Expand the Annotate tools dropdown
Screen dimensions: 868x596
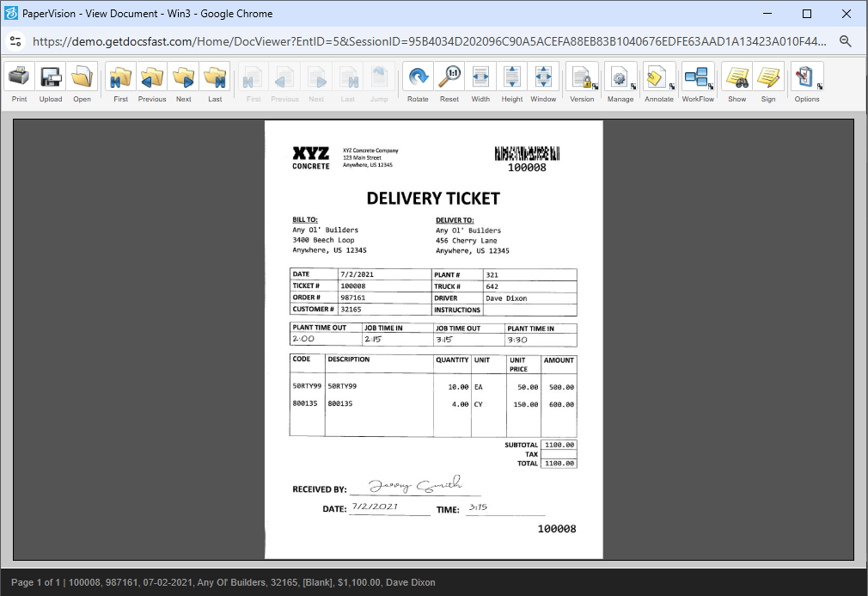coord(659,78)
